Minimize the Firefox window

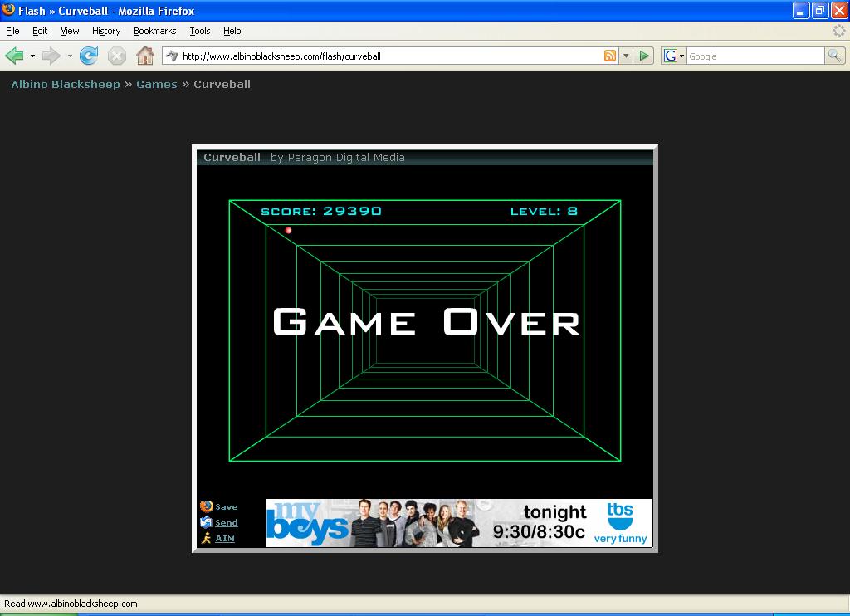click(801, 10)
